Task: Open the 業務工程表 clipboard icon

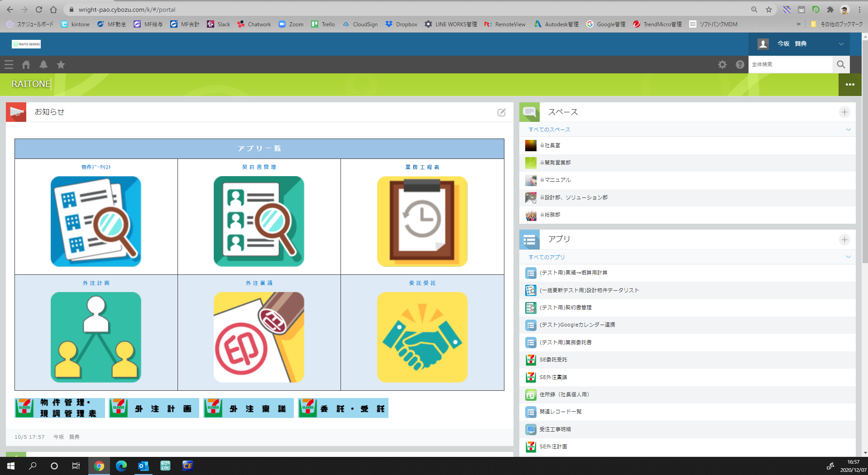Action: (422, 221)
